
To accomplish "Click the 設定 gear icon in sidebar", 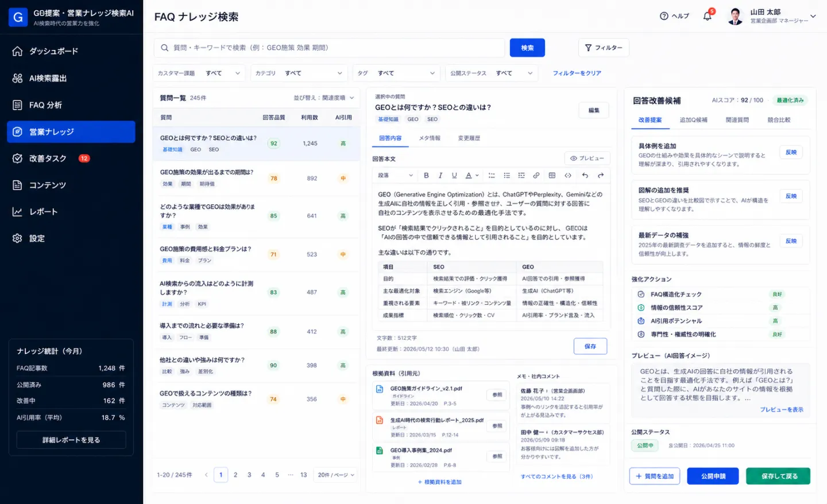I will coord(18,238).
